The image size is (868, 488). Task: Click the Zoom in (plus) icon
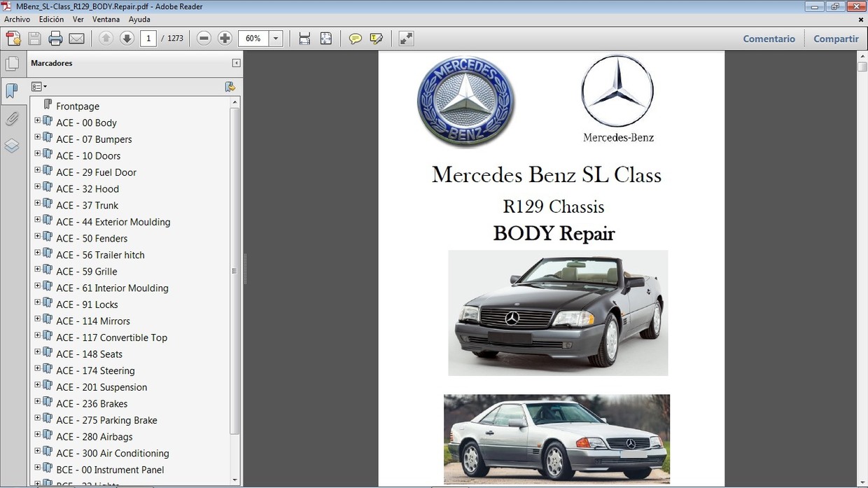coord(224,38)
